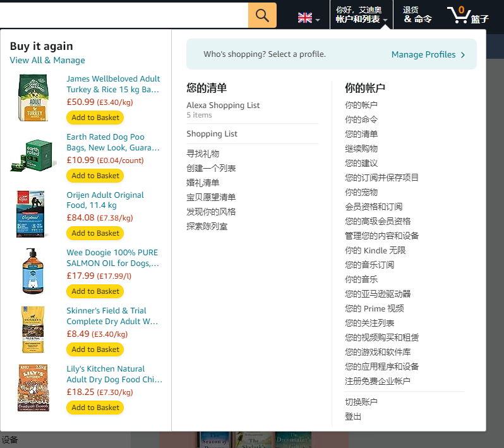Image resolution: width=504 pixels, height=448 pixels.
Task: Open the UK flag language selector
Action: pyautogui.click(x=308, y=18)
